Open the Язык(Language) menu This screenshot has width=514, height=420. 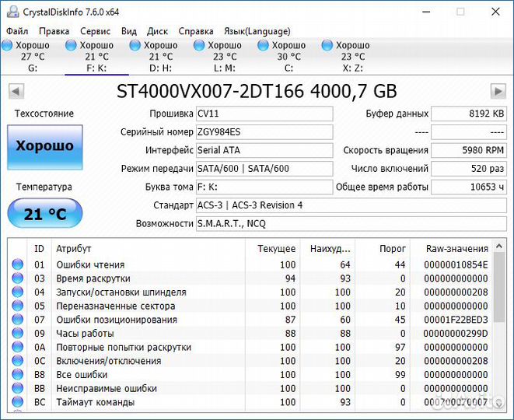[257, 31]
